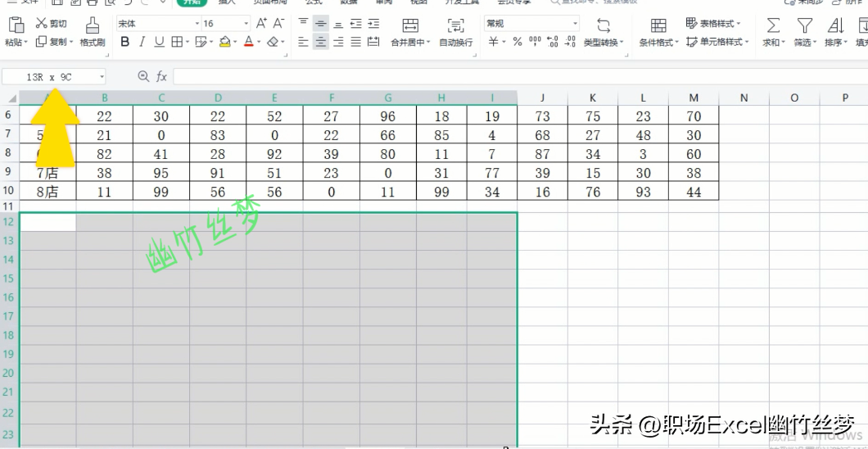This screenshot has height=449, width=868.
Task: Open the number group dialog launcher
Action: pos(626,55)
